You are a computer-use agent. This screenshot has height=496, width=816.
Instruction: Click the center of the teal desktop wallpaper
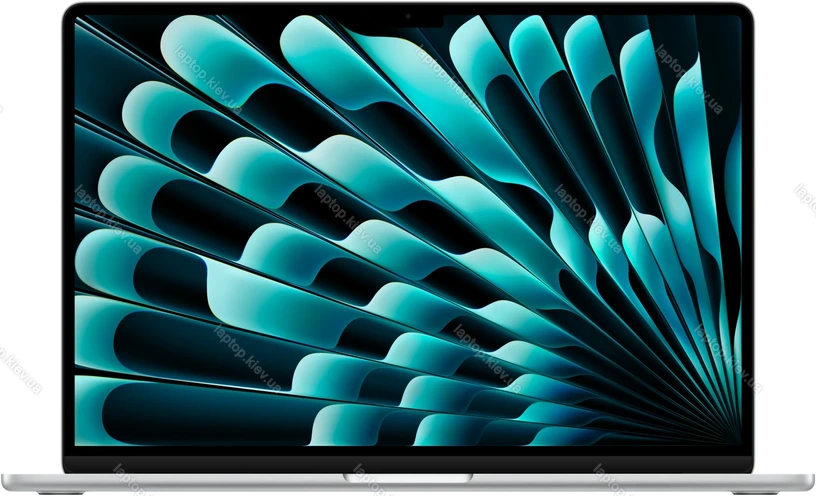[x=408, y=230]
